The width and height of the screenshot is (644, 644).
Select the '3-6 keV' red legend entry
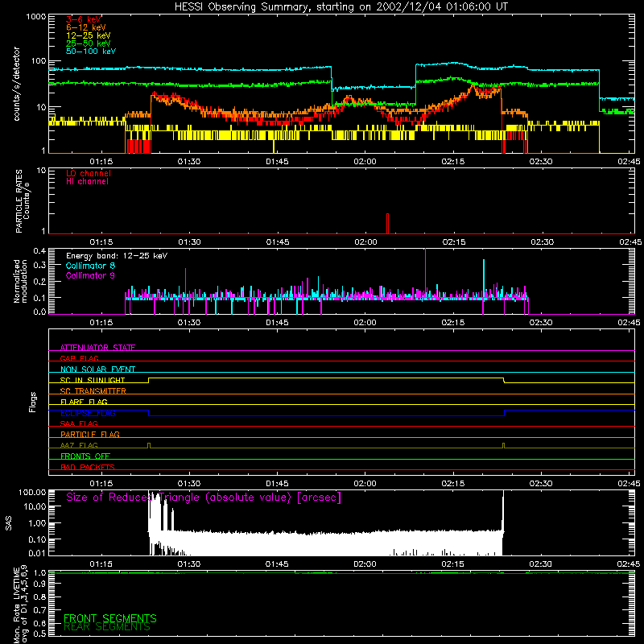tap(84, 19)
